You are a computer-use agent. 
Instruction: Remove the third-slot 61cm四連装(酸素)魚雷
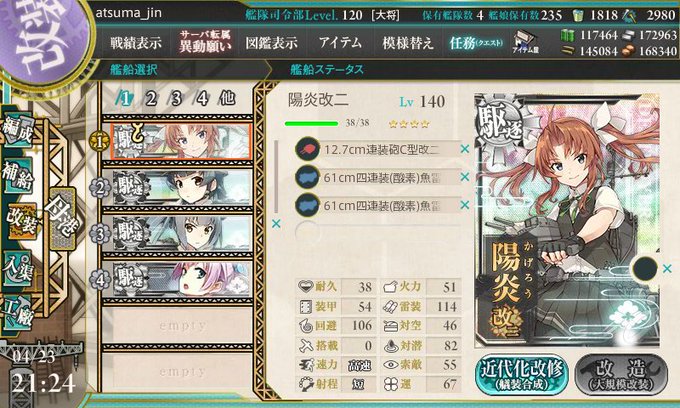[465, 204]
